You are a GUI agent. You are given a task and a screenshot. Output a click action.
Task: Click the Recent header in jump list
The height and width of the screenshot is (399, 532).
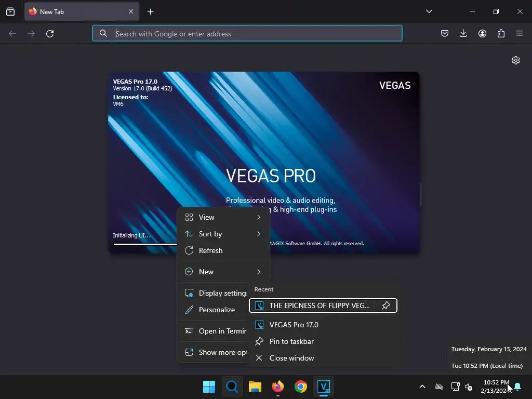click(x=263, y=289)
